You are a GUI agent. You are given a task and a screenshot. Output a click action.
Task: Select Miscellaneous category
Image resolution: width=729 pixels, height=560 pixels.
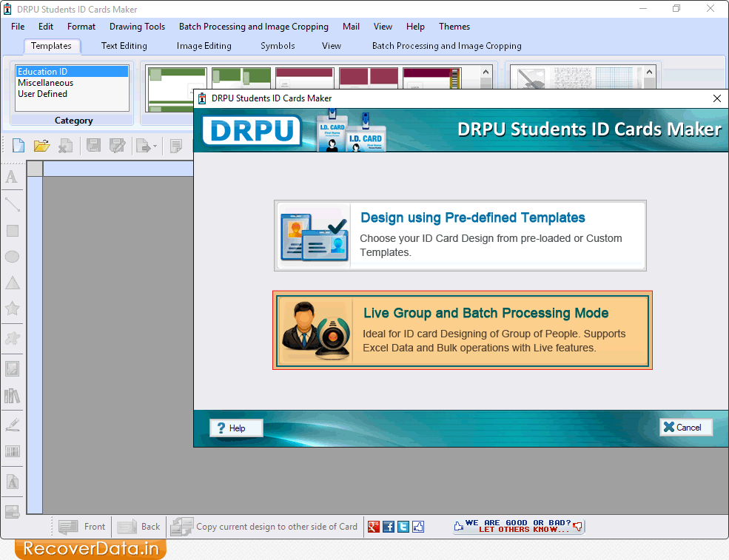tap(72, 83)
